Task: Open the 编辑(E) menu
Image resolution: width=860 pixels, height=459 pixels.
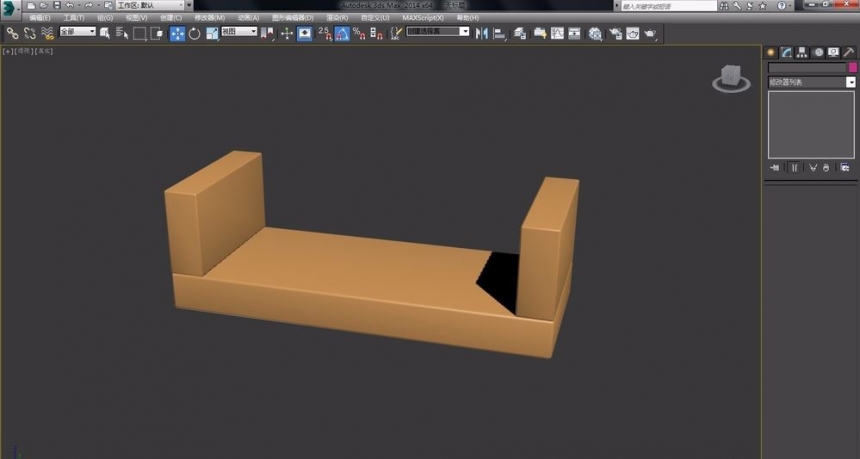Action: pyautogui.click(x=39, y=18)
